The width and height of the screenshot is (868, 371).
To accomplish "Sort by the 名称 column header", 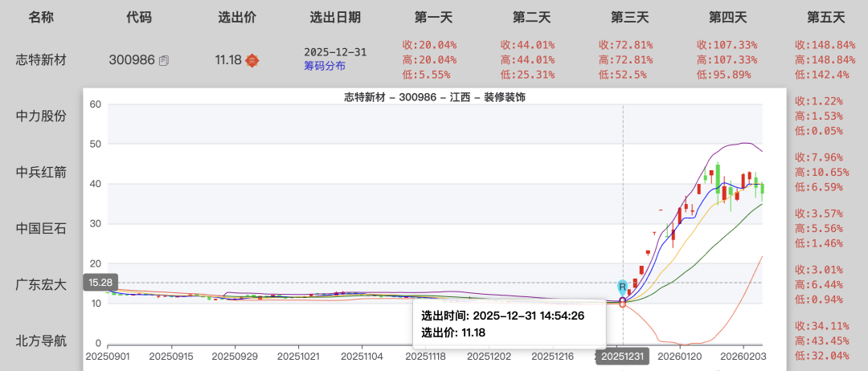I will pyautogui.click(x=41, y=17).
